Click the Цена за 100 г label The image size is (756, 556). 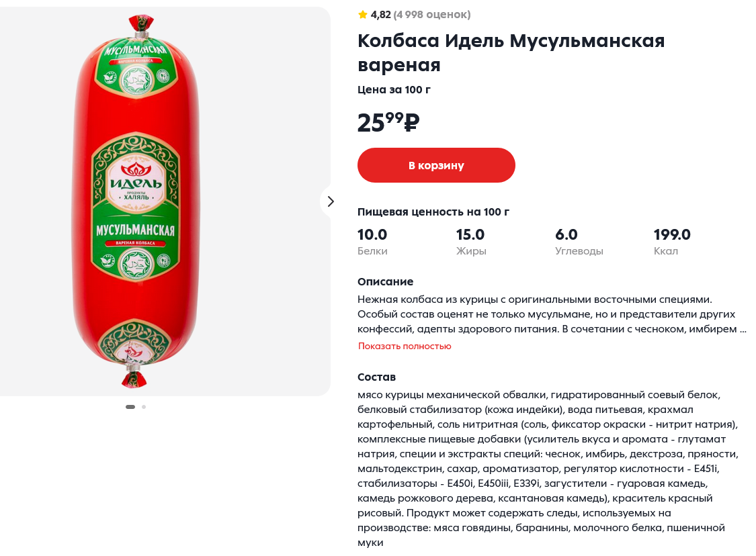click(x=394, y=90)
